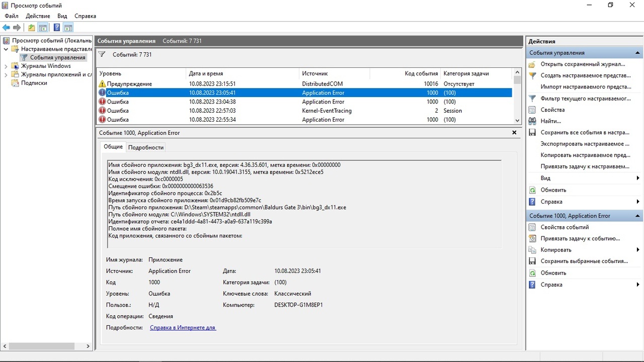Collapse Событие 1000, Application Error actions section
Viewport: 644px width, 362px height.
[638, 216]
